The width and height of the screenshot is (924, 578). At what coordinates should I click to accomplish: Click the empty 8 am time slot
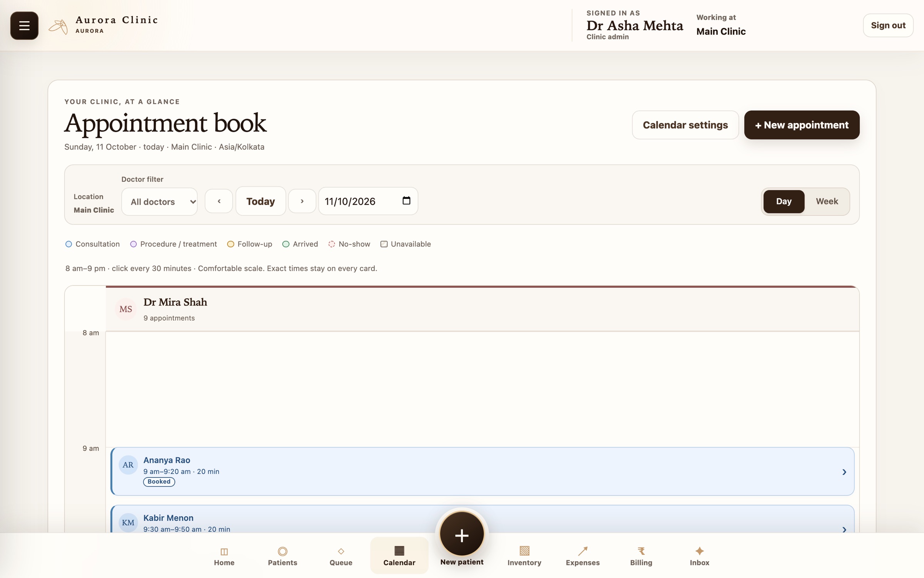click(482, 389)
